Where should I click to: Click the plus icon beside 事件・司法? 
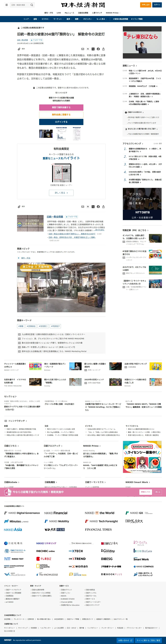coord(19,258)
